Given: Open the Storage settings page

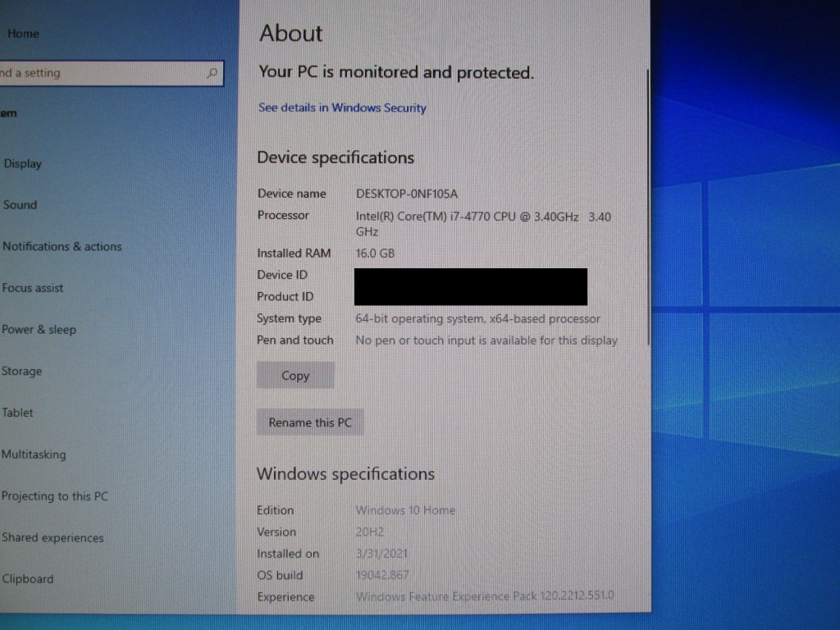Looking at the screenshot, I should coord(21,372).
